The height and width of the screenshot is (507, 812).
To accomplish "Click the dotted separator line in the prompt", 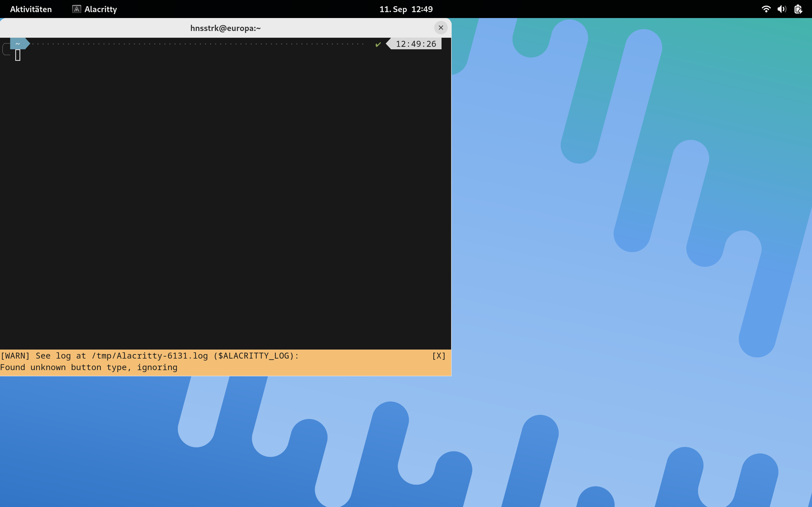I will coord(201,43).
